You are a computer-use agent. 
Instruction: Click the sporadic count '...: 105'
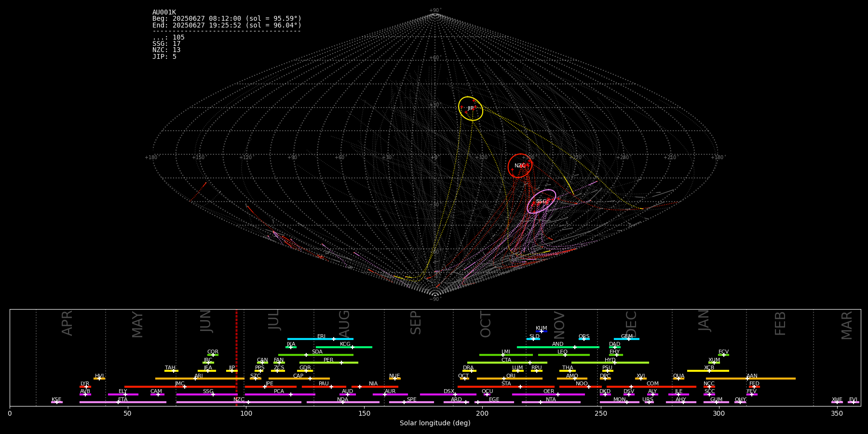[x=168, y=38]
